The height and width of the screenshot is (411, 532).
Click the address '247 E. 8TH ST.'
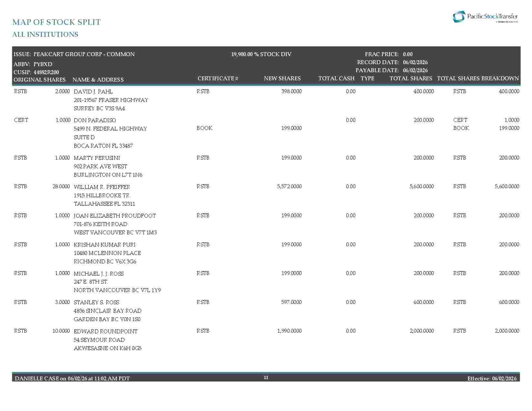91,282
